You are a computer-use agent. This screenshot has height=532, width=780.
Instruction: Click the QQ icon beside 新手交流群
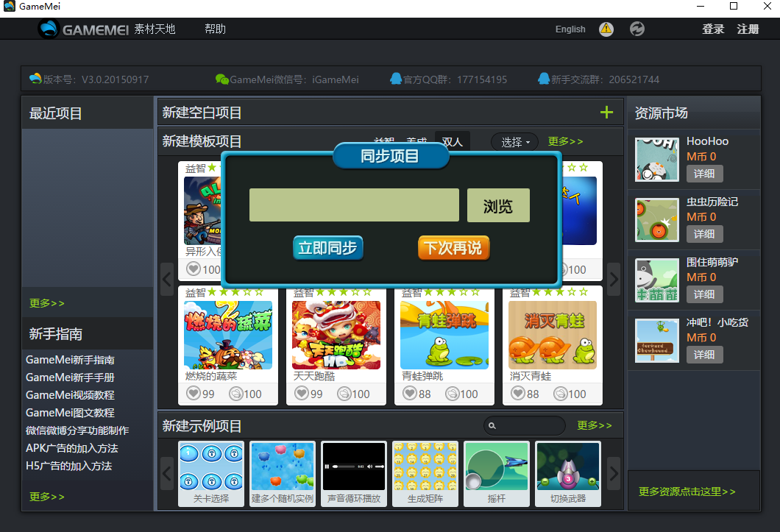tap(544, 79)
